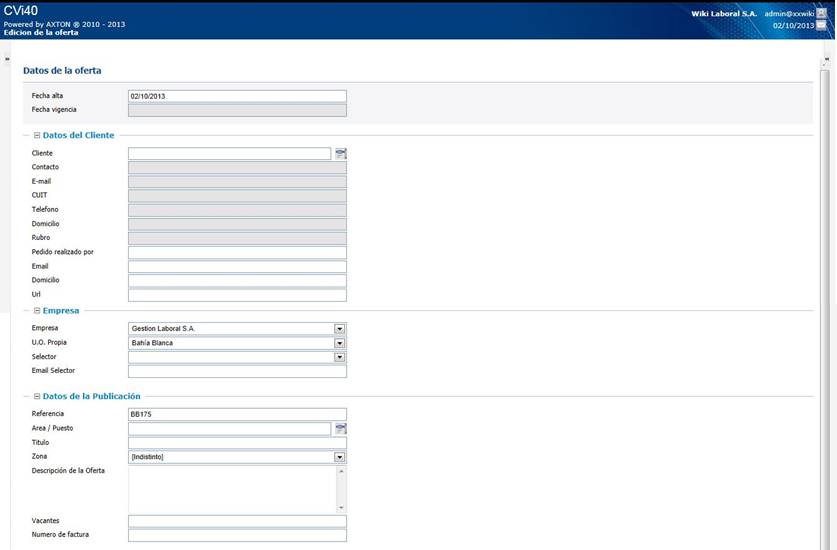Collapse the Datos de la Publicación section
This screenshot has width=837, height=550.
click(x=37, y=396)
